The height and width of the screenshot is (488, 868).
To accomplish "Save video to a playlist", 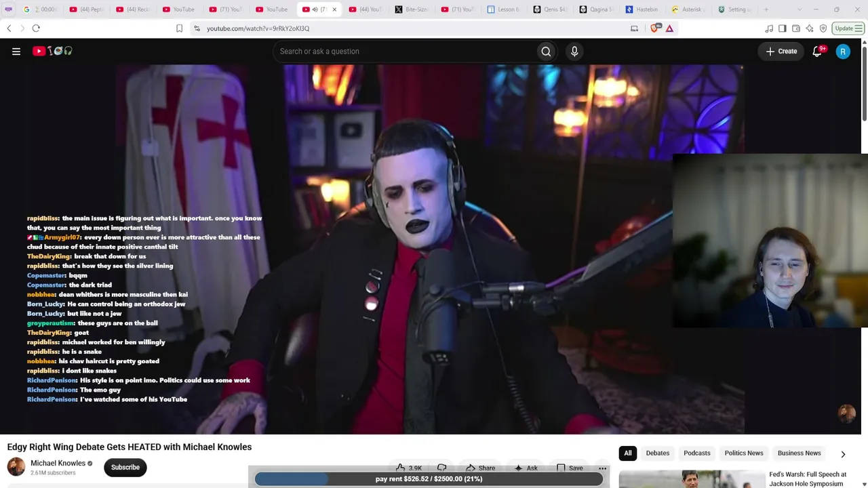I will (x=570, y=468).
